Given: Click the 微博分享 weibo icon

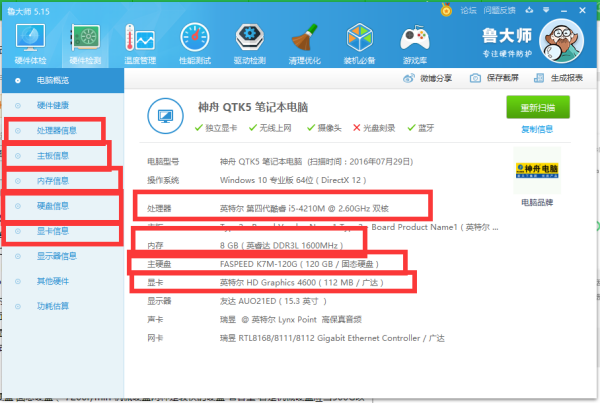Looking at the screenshot, I should [x=409, y=78].
